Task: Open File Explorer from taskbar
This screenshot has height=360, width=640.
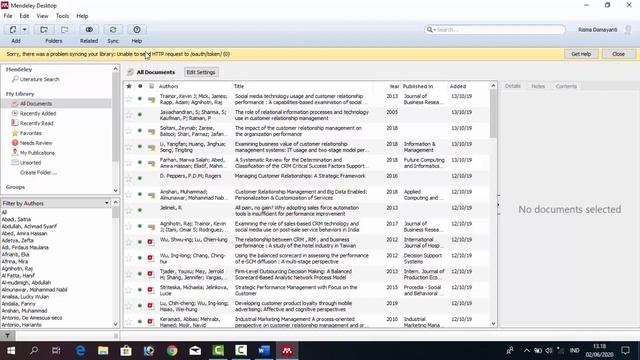Action: [x=103, y=350]
